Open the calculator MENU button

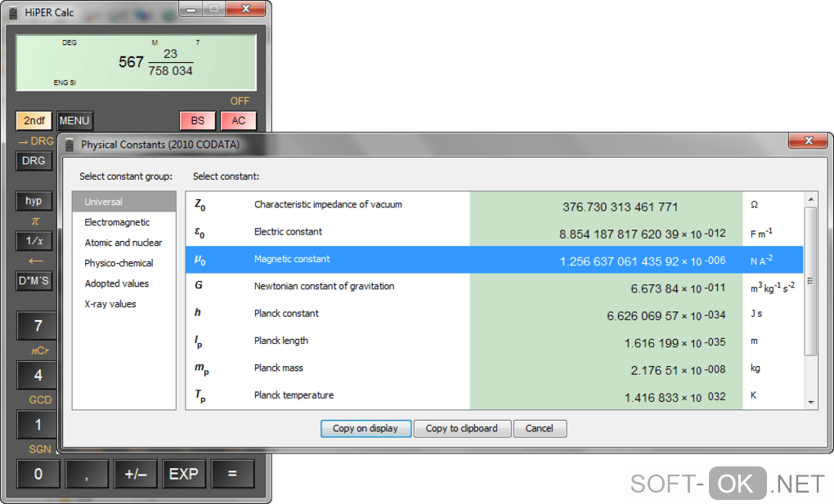pyautogui.click(x=74, y=121)
